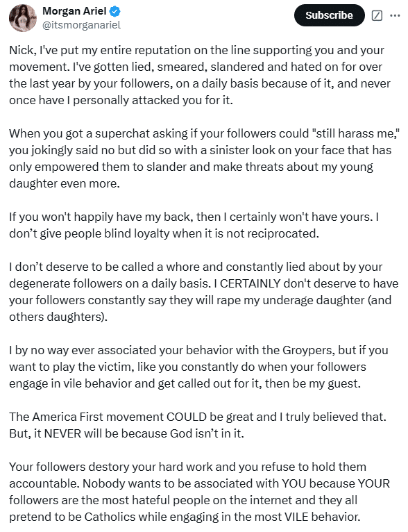Open the Morgan Ariel display name link
This screenshot has width=408, height=532.
tap(74, 11)
